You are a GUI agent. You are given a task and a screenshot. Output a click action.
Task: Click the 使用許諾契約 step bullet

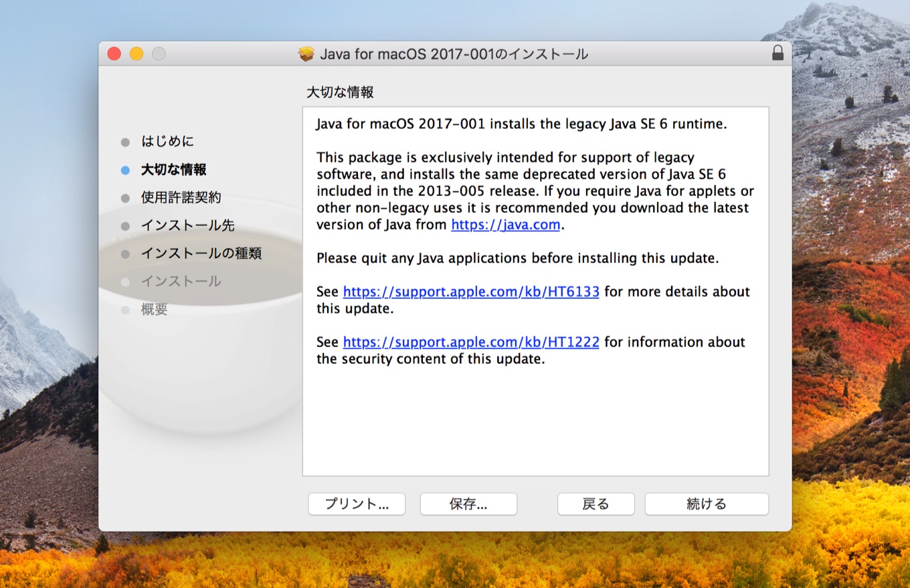125,199
